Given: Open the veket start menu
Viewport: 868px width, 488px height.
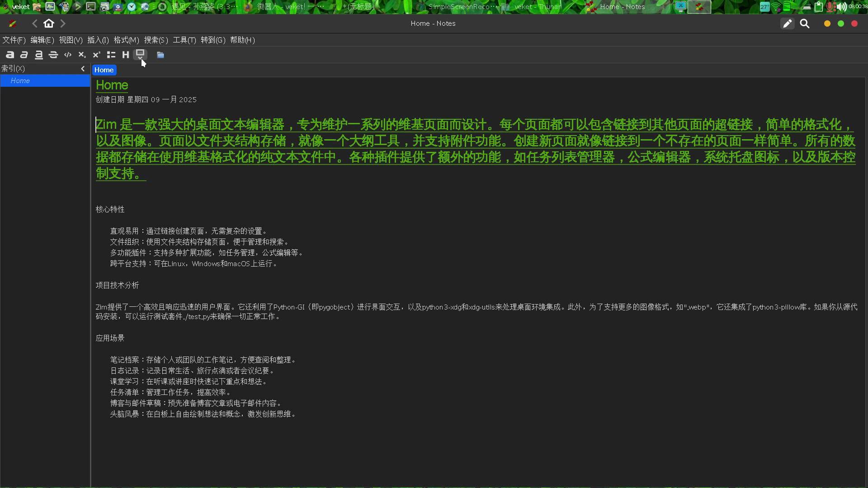Looking at the screenshot, I should 16,7.
